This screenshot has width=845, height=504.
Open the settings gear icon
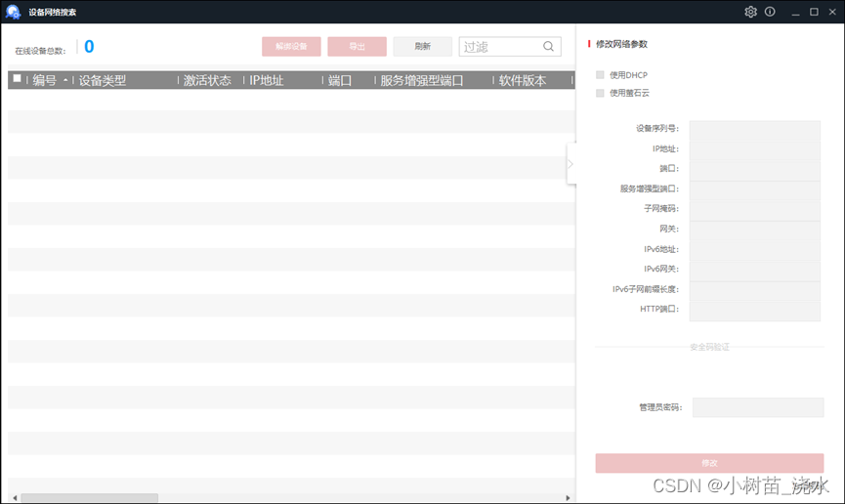coord(750,12)
